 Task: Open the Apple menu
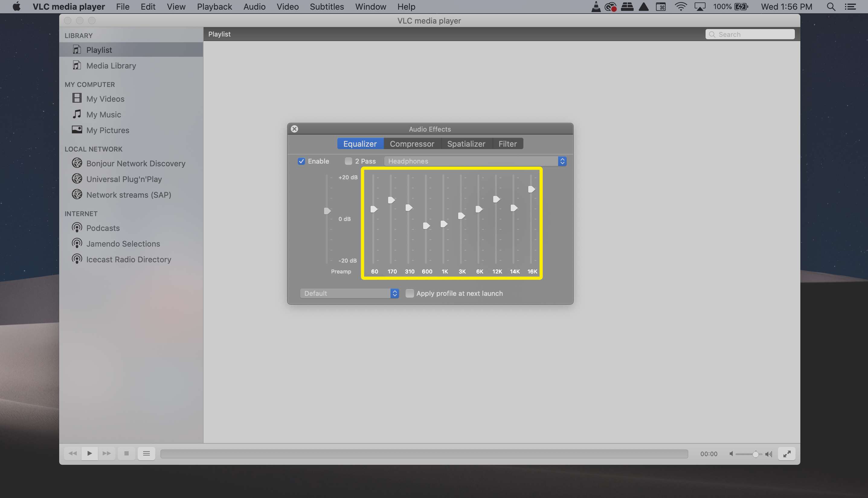tap(16, 7)
